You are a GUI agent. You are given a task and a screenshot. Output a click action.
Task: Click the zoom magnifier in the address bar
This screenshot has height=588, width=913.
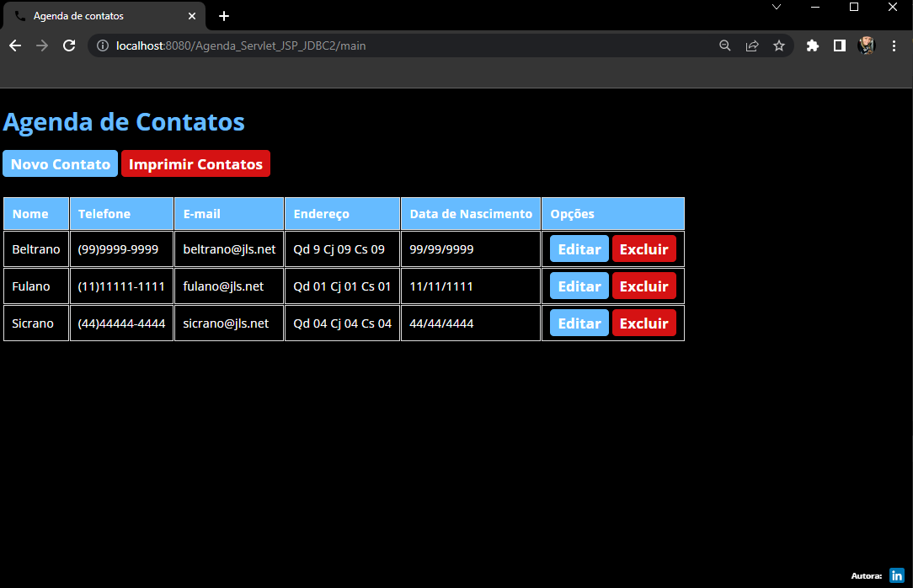coord(725,45)
